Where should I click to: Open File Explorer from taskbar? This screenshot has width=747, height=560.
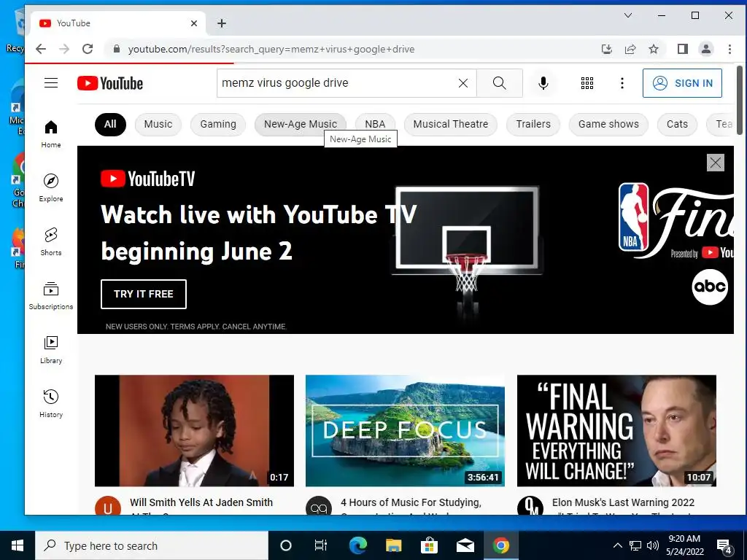(x=393, y=545)
